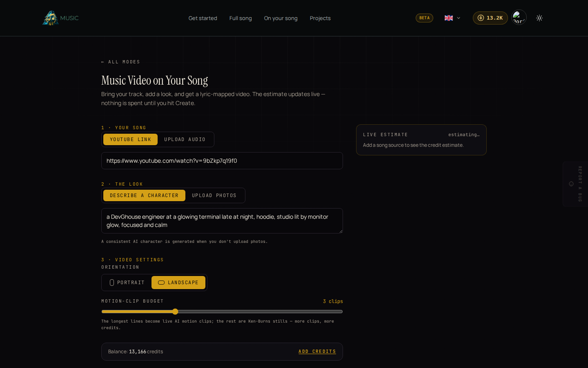Select Portrait orientation
The image size is (588, 368).
tap(127, 283)
